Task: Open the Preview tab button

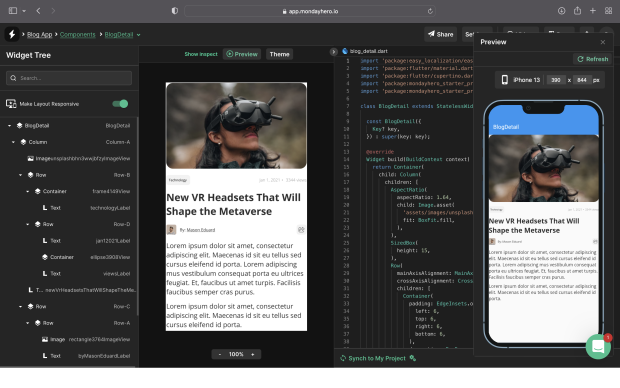Action: click(242, 54)
